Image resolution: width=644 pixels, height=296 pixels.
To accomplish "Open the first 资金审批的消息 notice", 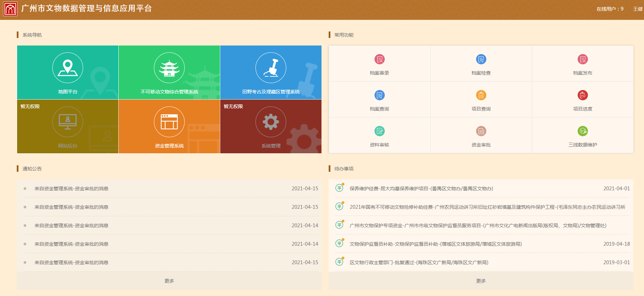I will tap(71, 189).
